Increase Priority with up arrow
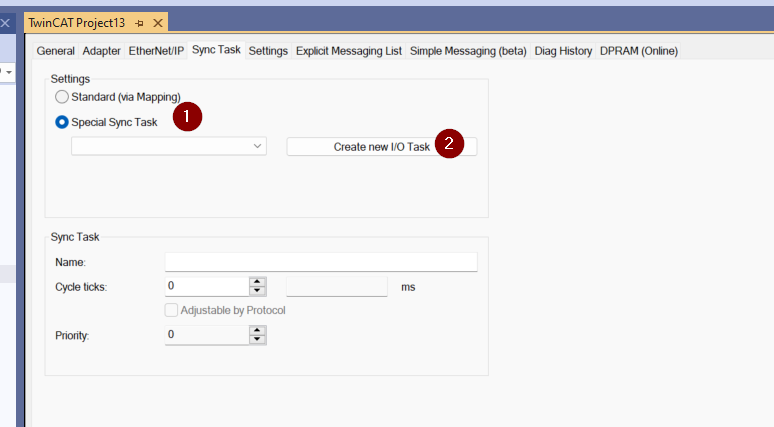774x427 pixels. [x=257, y=331]
